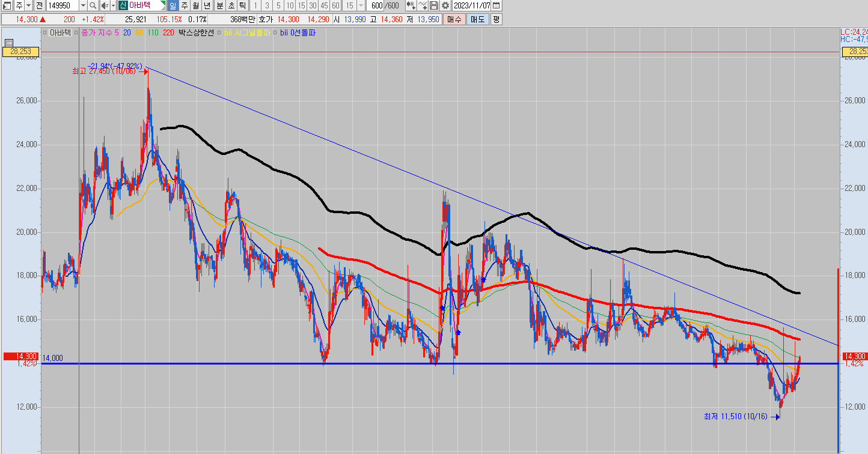
Task: Click the blue 20 moving average legend
Action: [x=127, y=33]
